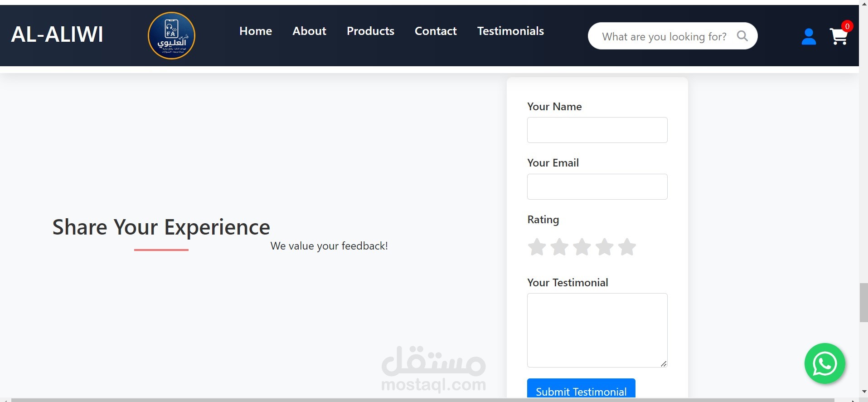Click the 'We value your feedback!' text
The image size is (868, 402).
[x=329, y=246]
